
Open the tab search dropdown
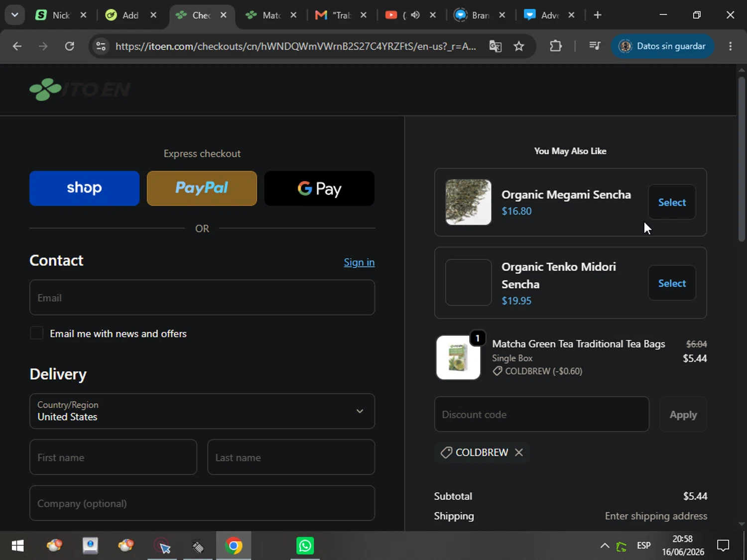(14, 15)
